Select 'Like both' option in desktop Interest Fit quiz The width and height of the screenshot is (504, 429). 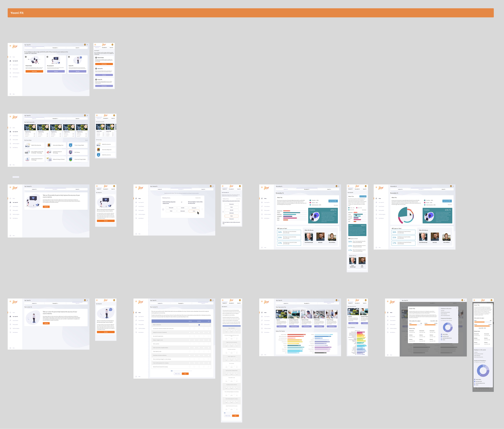click(x=183, y=208)
